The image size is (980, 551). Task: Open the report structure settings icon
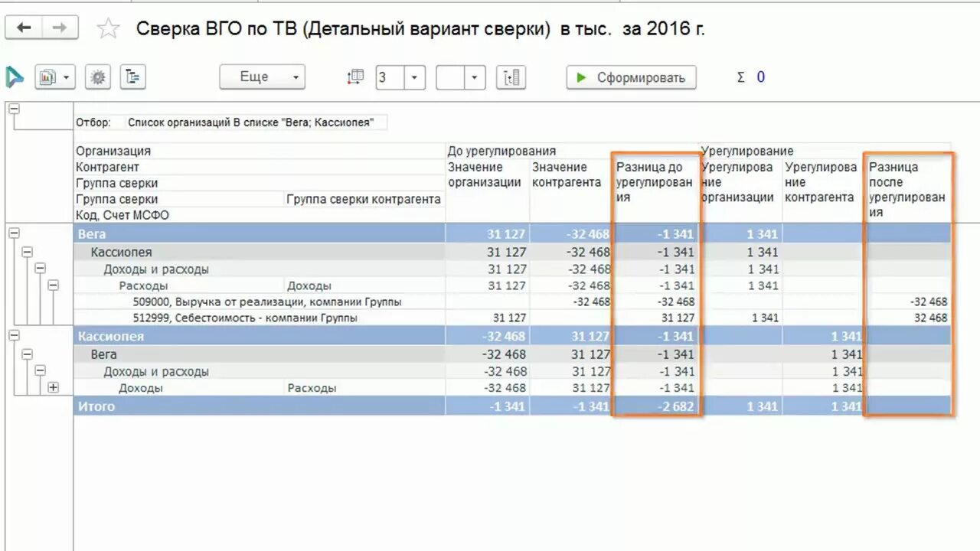[132, 77]
